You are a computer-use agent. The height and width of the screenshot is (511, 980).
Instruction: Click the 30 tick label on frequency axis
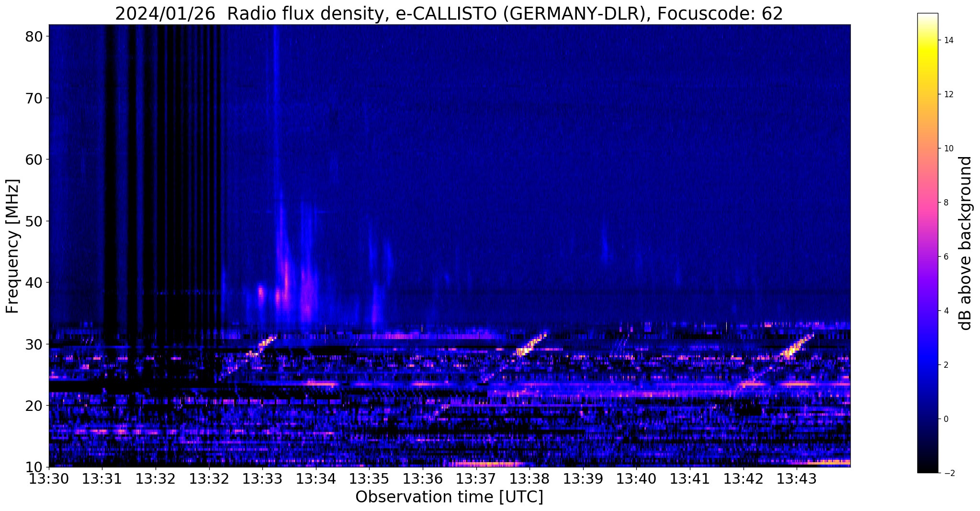click(34, 344)
